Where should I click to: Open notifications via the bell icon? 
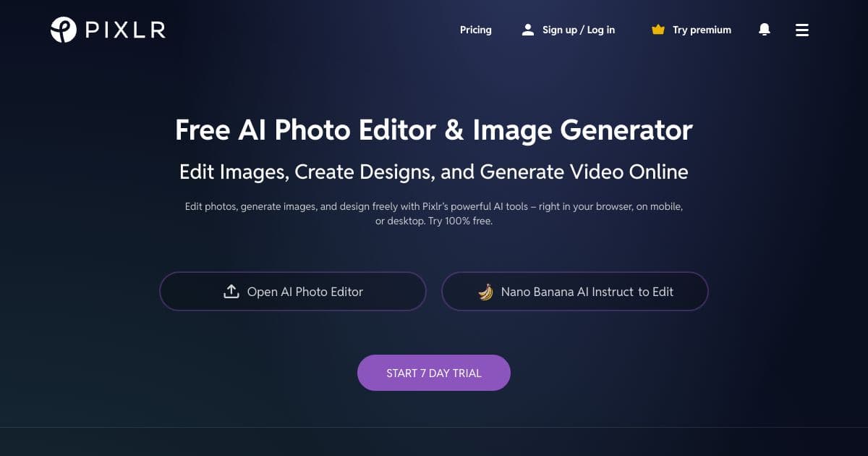coord(765,30)
